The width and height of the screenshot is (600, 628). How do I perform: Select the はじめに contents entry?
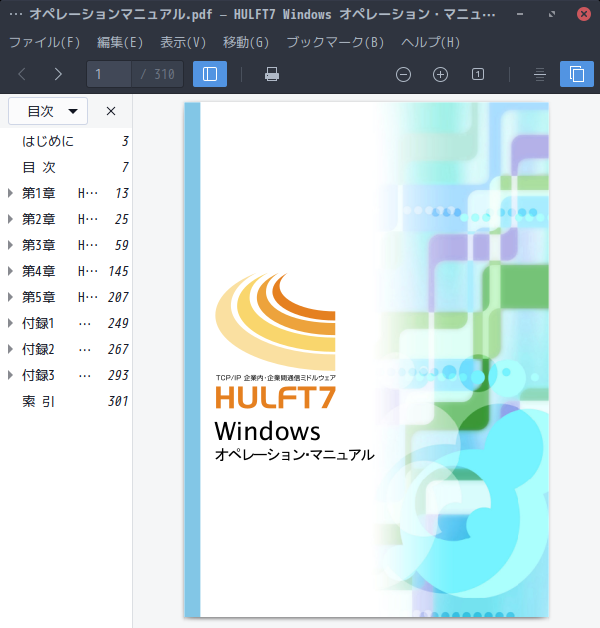point(66,141)
